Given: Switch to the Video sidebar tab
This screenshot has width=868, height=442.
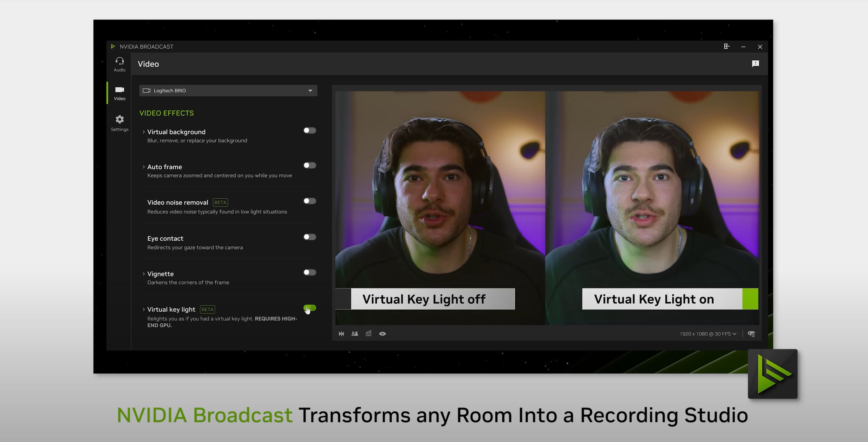Looking at the screenshot, I should point(120,93).
